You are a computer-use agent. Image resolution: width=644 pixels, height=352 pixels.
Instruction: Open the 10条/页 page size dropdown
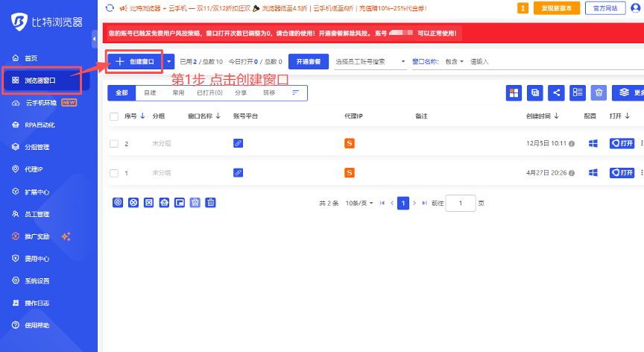pyautogui.click(x=360, y=203)
